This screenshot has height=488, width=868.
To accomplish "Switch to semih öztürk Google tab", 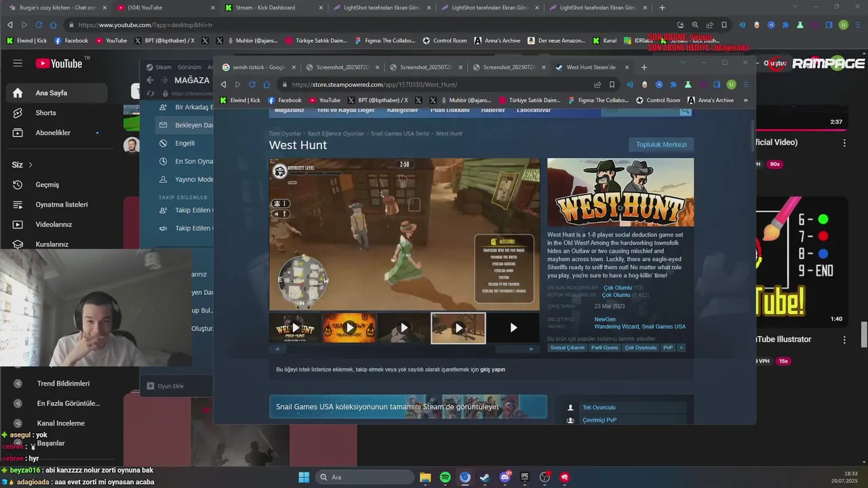I will 260,67.
